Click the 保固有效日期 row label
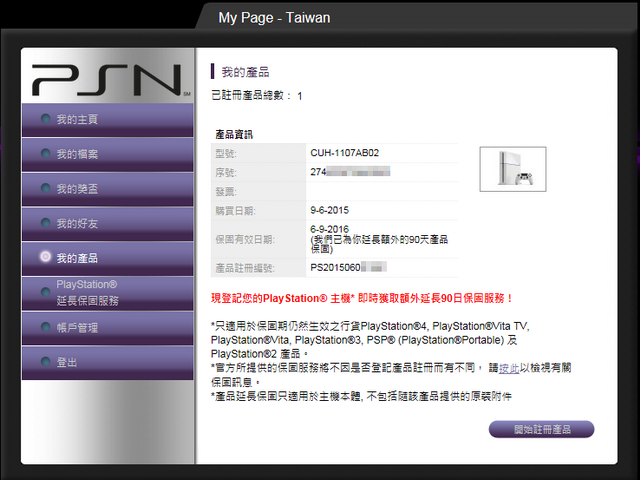The height and width of the screenshot is (480, 640). click(245, 240)
